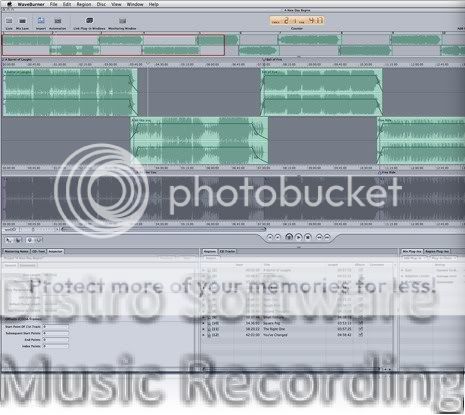Screen dimensions: 465x415
Task: Click the Stop transport button
Action: [x=308, y=237]
